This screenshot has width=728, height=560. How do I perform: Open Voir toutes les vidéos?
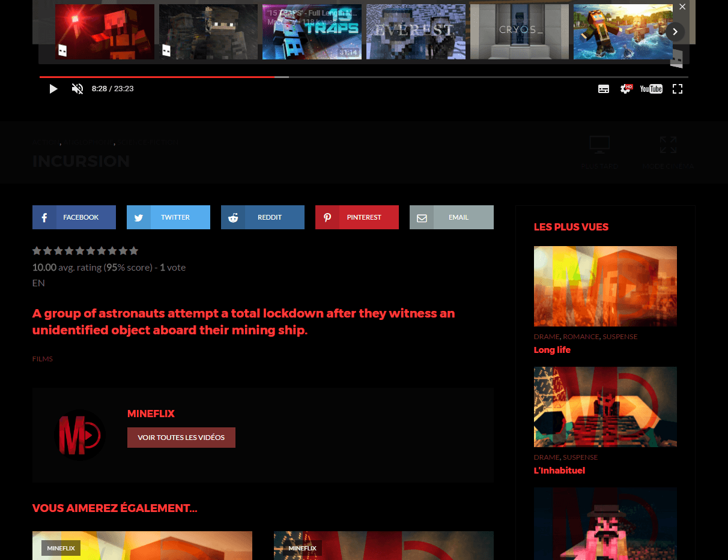click(181, 438)
